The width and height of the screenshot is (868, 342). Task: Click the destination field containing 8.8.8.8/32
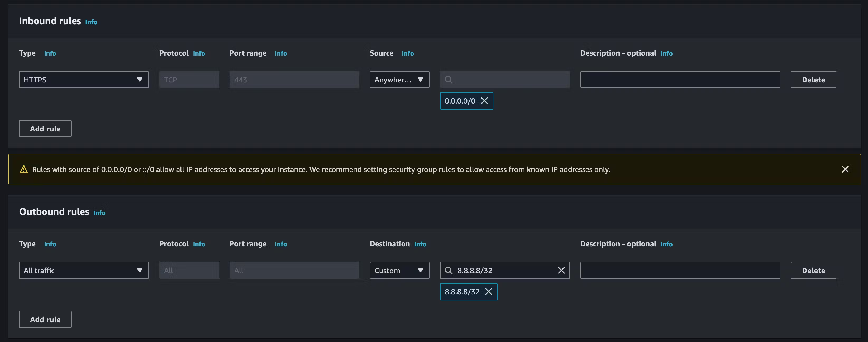tap(505, 270)
